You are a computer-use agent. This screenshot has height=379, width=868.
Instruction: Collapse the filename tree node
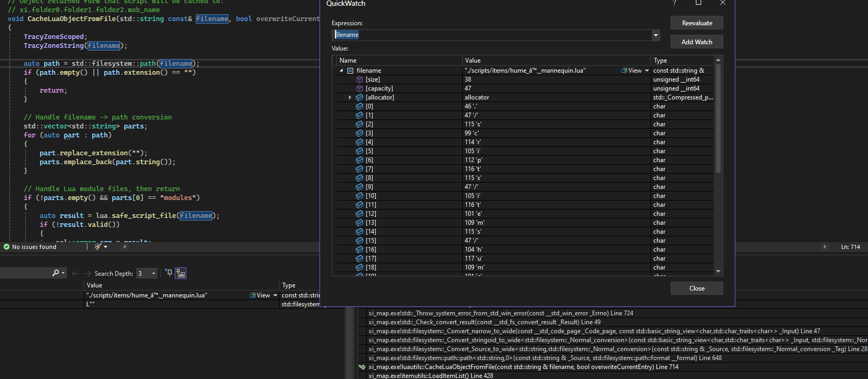click(341, 71)
